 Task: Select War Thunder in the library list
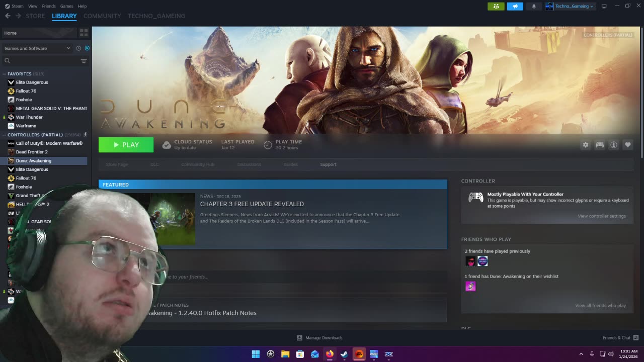(29, 117)
